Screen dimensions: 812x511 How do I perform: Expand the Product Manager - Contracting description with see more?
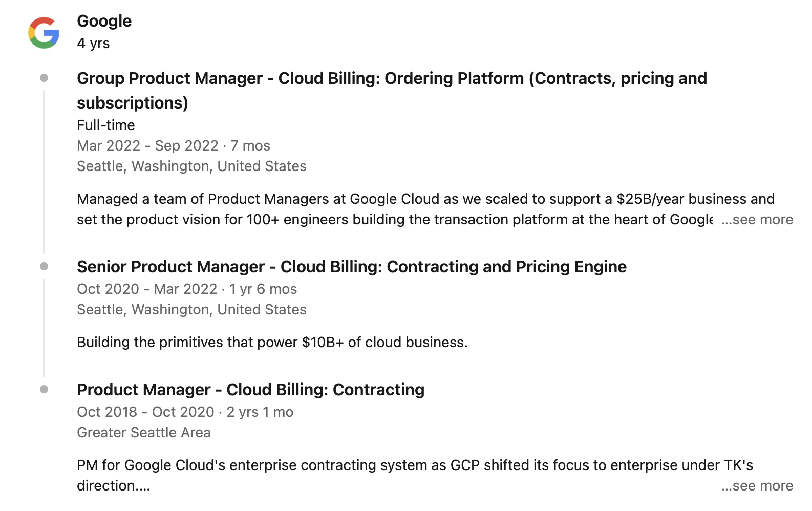coord(757,486)
